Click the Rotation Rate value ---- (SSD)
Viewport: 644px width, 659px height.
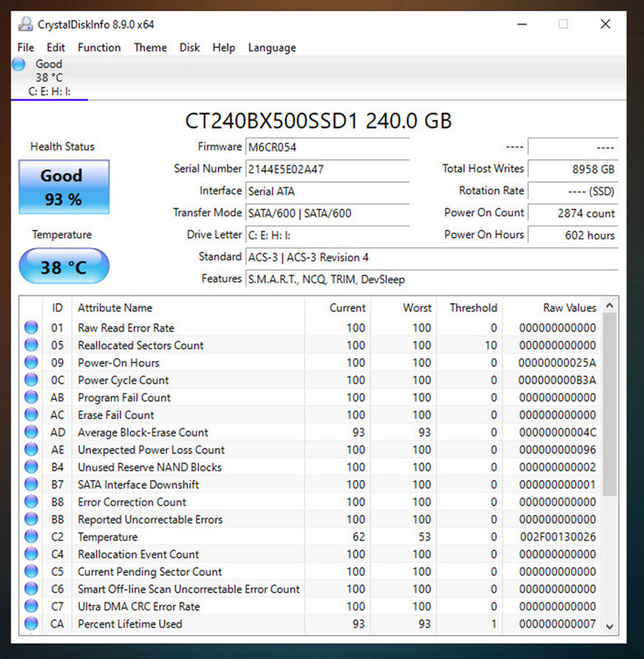(x=573, y=191)
